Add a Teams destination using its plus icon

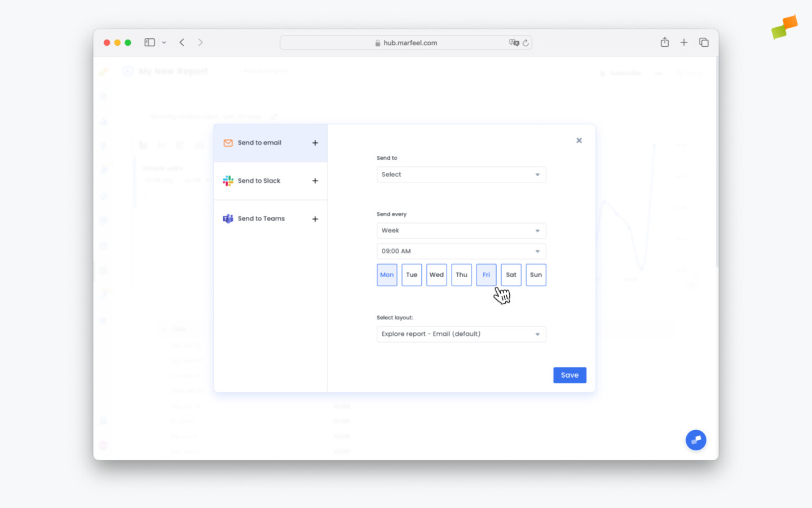[x=315, y=219]
